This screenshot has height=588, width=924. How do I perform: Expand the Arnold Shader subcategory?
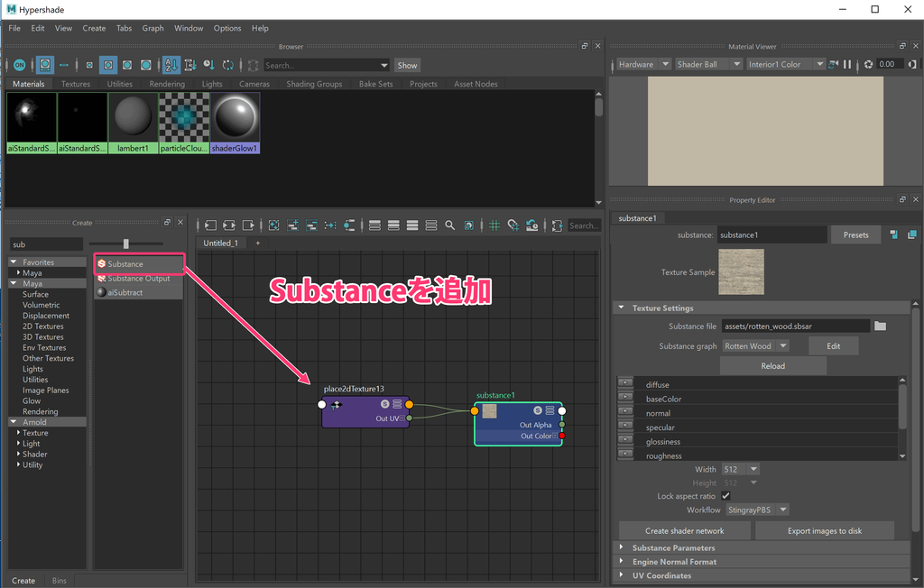pyautogui.click(x=18, y=454)
